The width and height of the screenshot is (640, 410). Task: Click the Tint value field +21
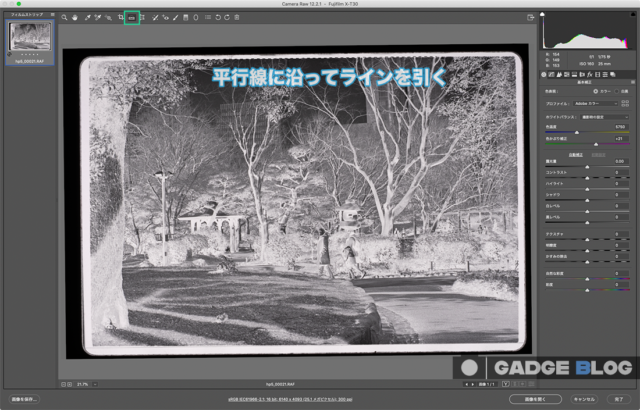point(620,139)
